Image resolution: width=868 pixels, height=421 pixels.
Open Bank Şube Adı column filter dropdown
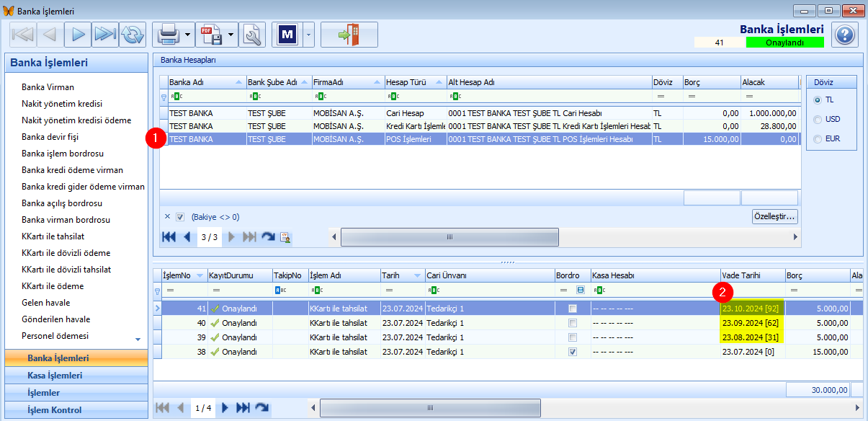coord(305,82)
